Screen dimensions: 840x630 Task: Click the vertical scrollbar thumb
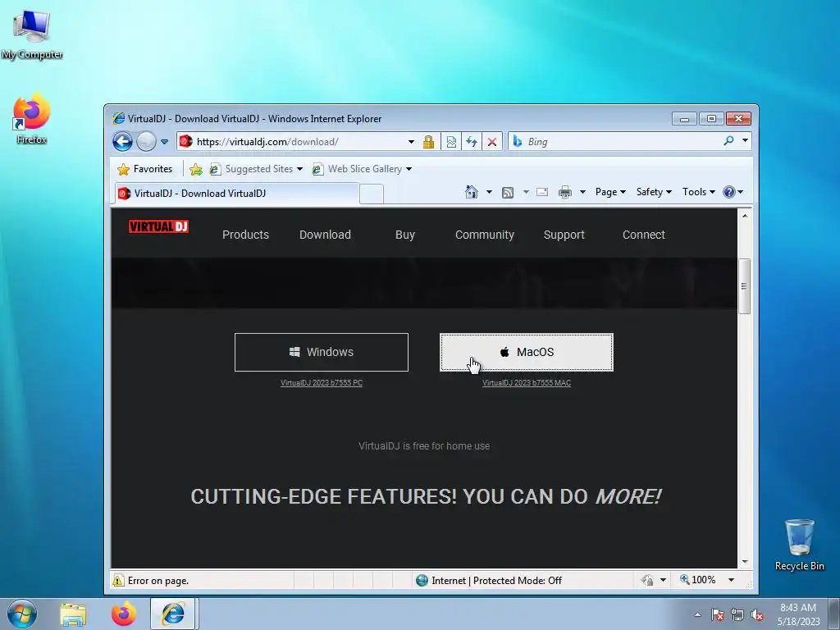coord(744,286)
